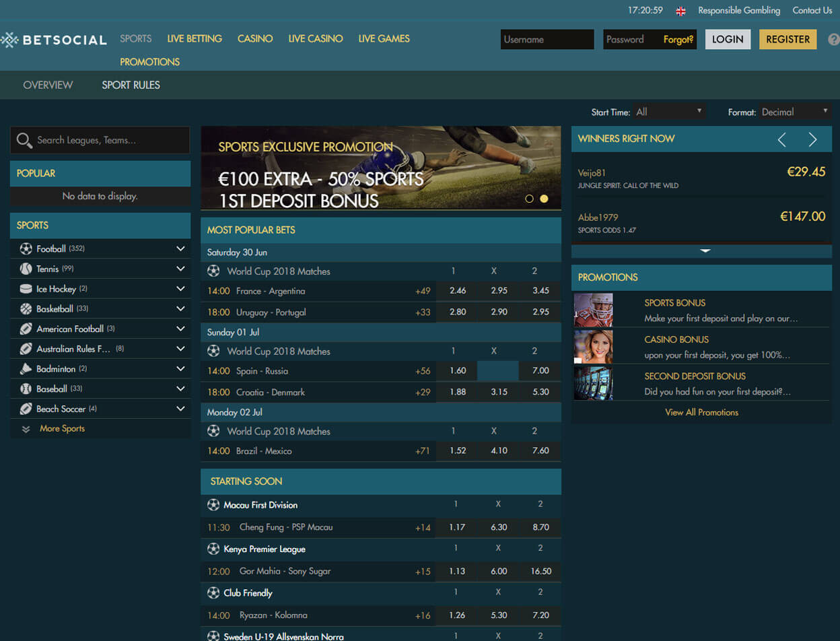Click the sports promotion banner

pyautogui.click(x=380, y=168)
